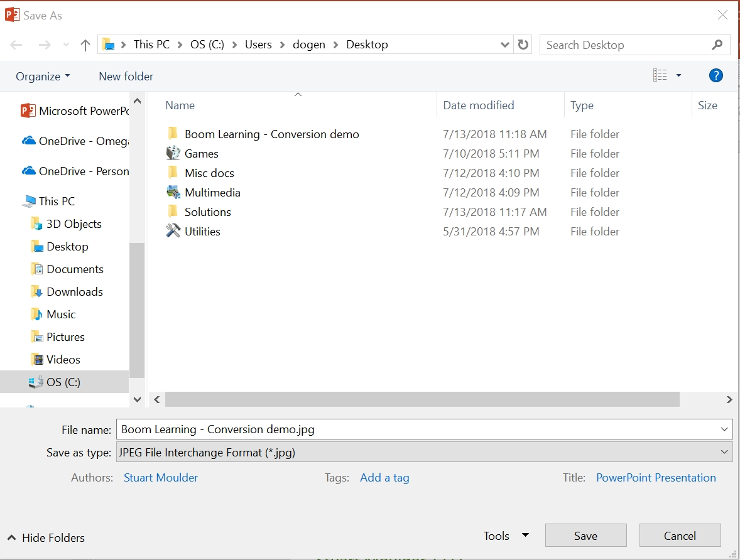Open Videos in navigation pane

55,360
